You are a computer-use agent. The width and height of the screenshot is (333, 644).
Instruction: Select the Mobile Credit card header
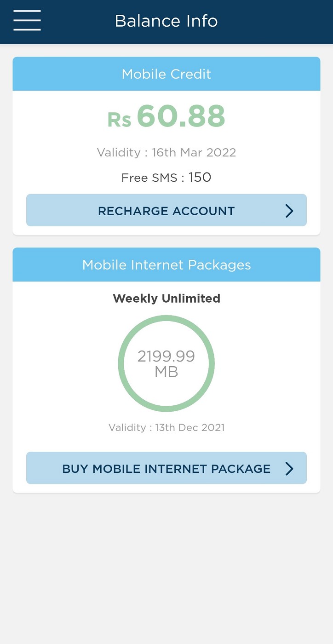(x=166, y=74)
